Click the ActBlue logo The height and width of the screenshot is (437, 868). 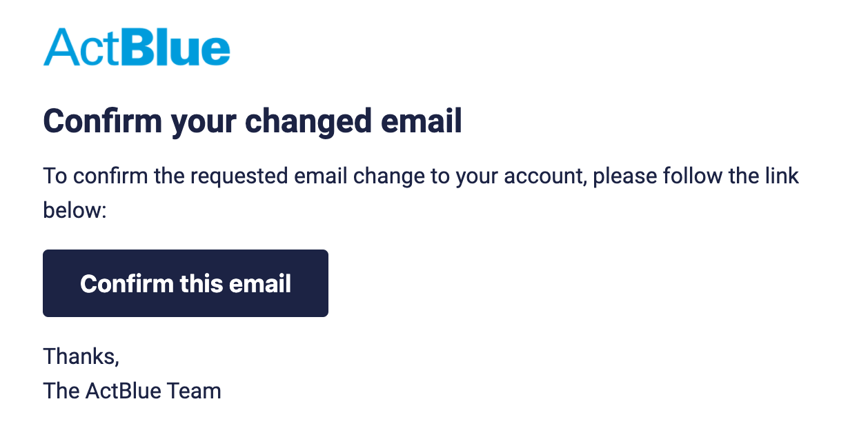pyautogui.click(x=137, y=47)
